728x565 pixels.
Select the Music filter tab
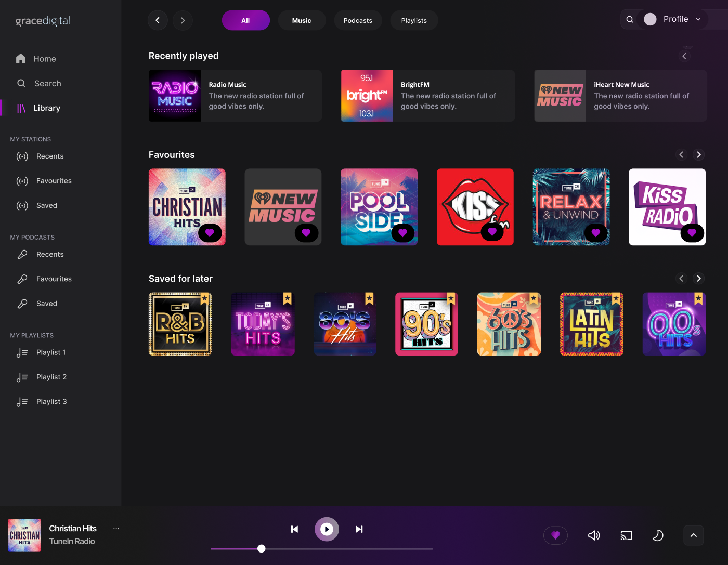click(x=302, y=20)
